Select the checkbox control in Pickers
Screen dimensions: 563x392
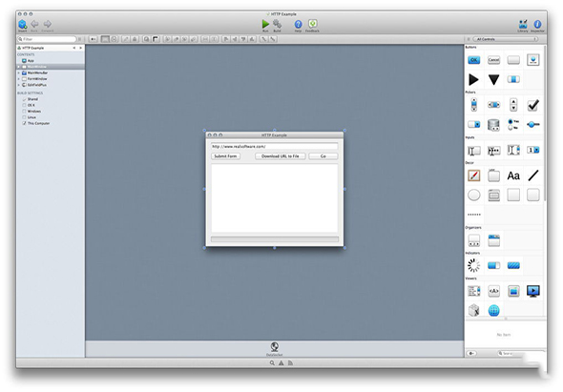coord(533,105)
